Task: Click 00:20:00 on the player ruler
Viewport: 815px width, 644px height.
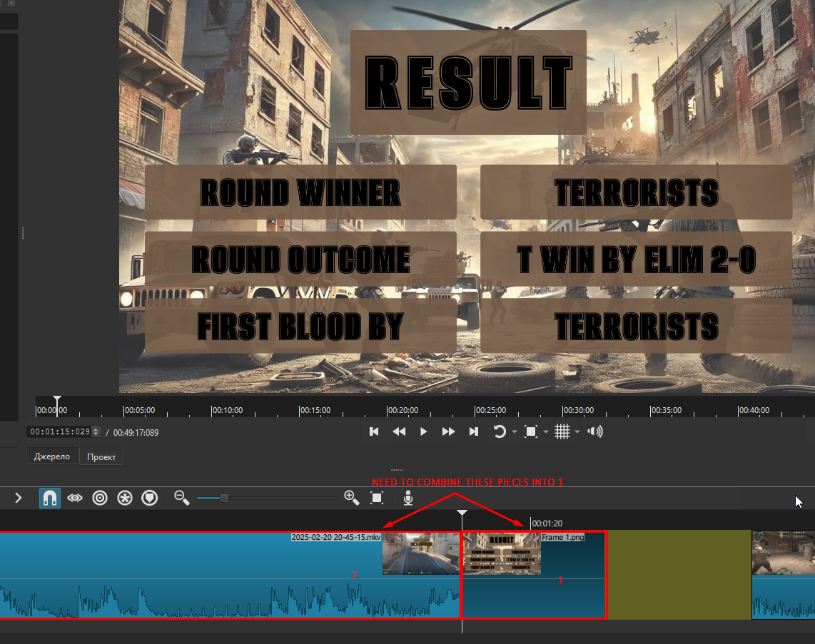Action: pos(403,410)
